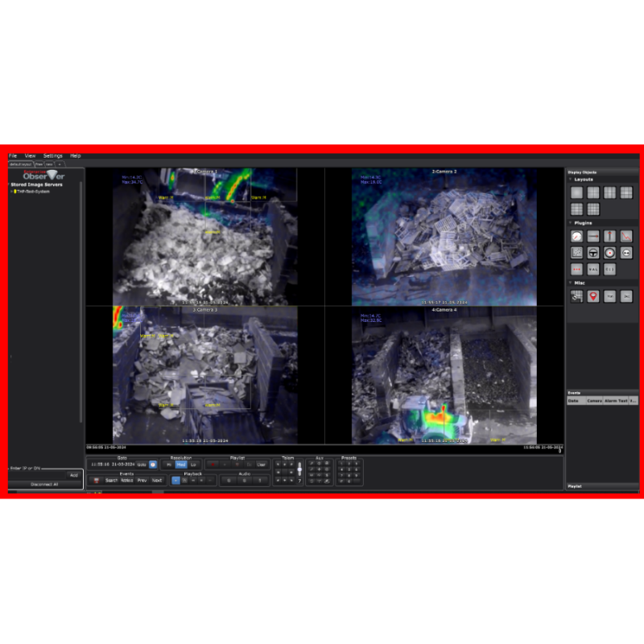Open the Settings menu

53,155
